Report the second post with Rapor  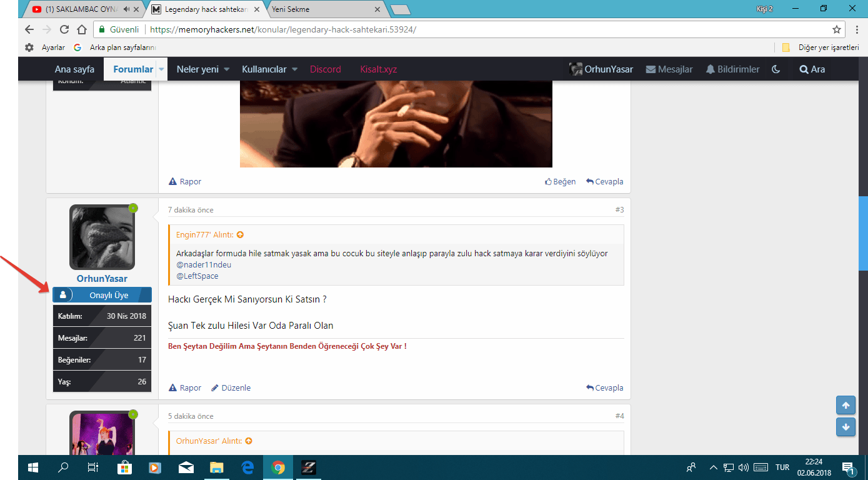185,182
